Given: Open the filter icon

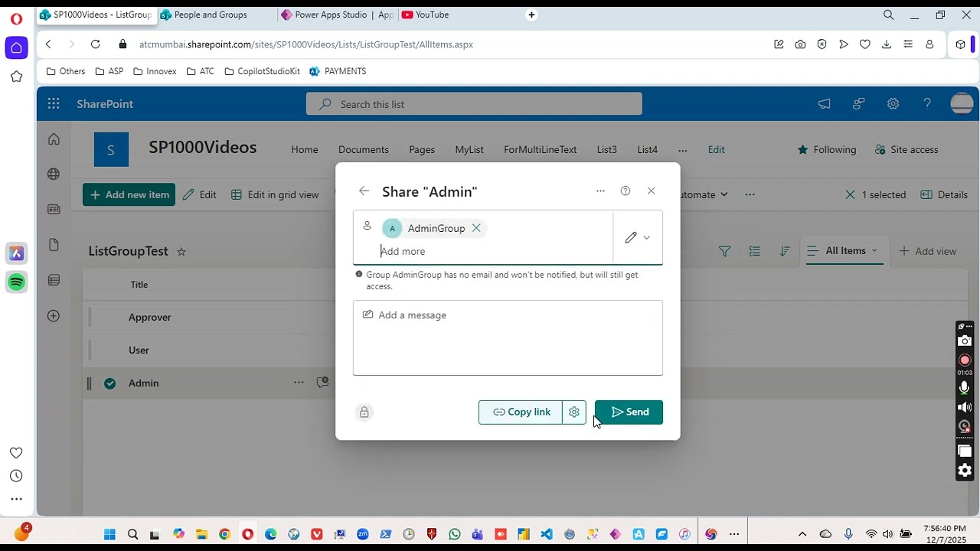Looking at the screenshot, I should click(724, 251).
